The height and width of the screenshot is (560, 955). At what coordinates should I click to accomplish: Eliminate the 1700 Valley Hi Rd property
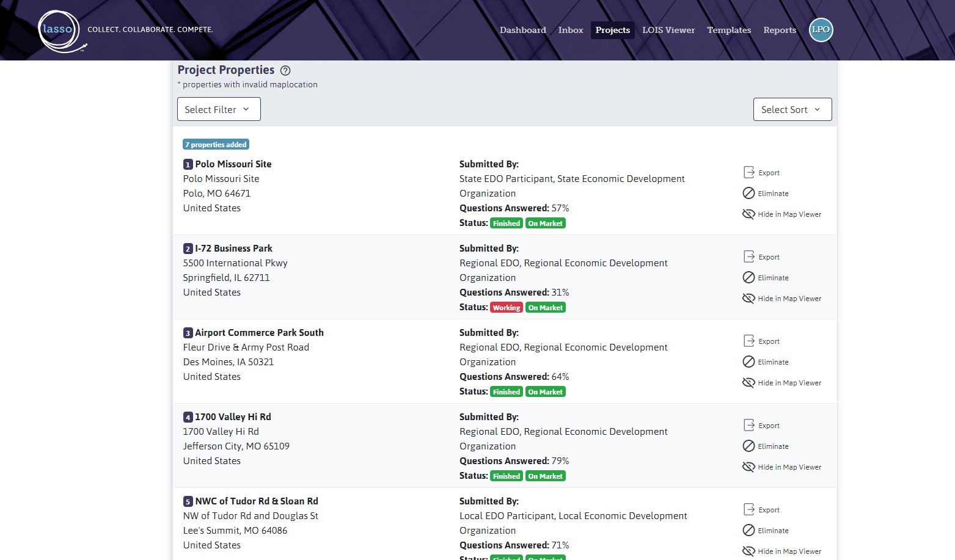[765, 446]
